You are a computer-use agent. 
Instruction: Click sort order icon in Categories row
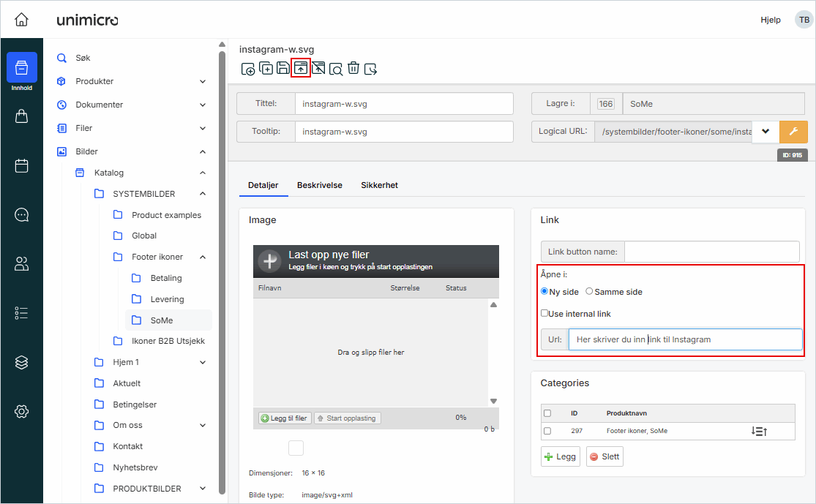tap(759, 432)
